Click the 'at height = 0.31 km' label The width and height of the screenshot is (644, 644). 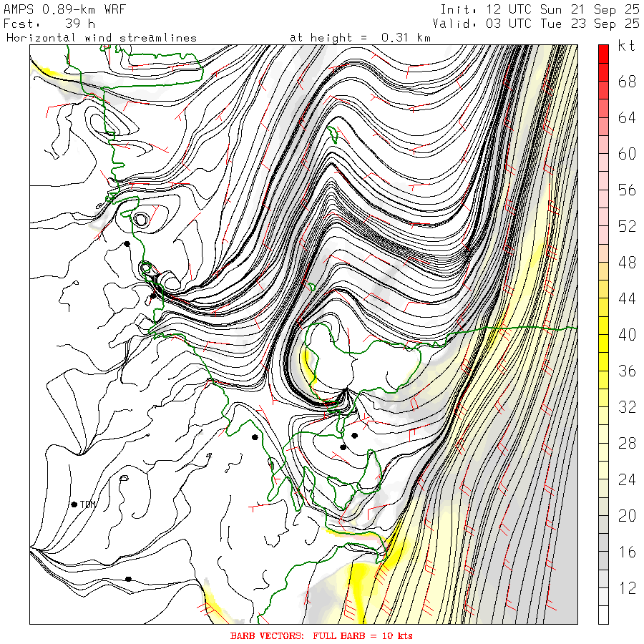(x=360, y=38)
